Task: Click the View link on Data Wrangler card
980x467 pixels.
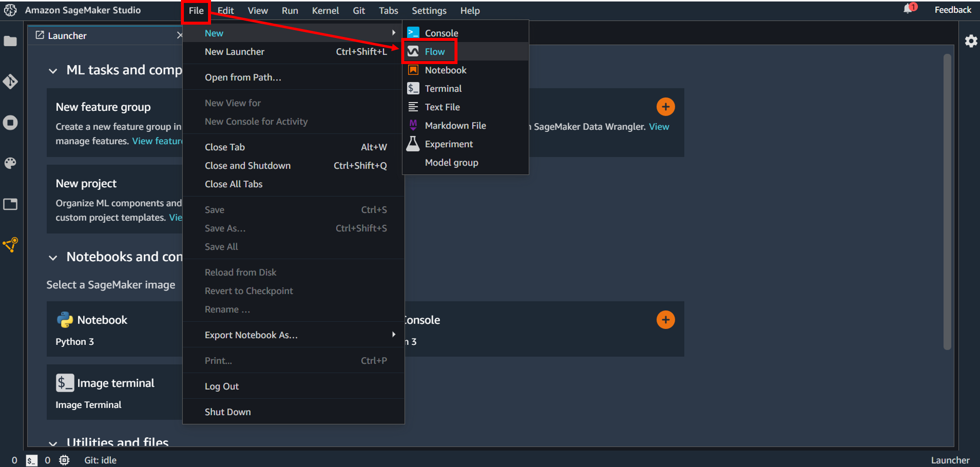Action: (x=659, y=127)
